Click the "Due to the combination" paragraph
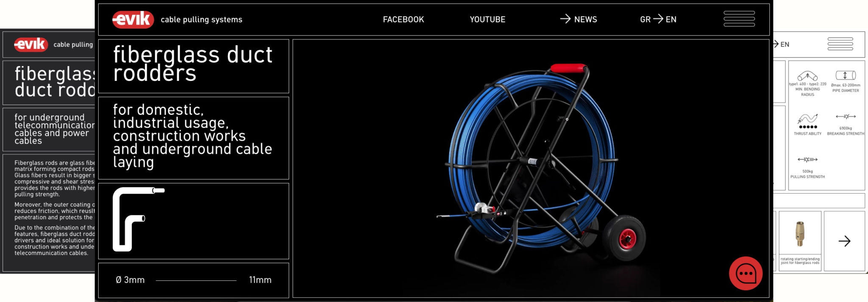The height and width of the screenshot is (302, 868). tap(55, 240)
